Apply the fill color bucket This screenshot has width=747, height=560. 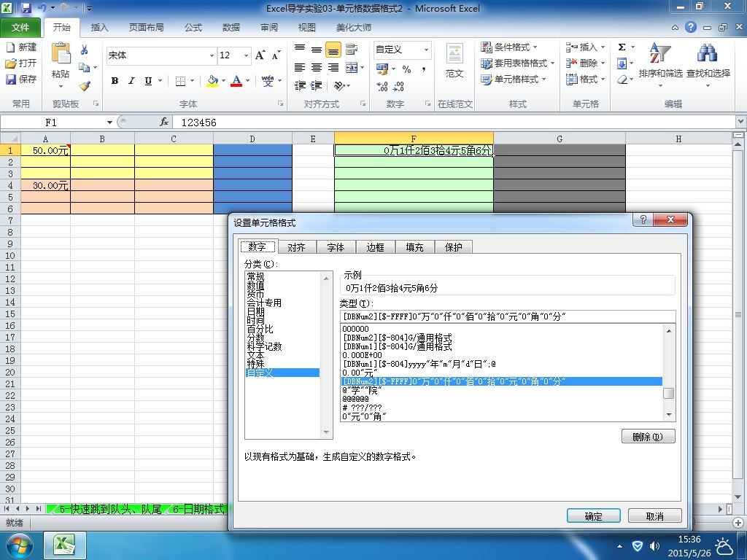tap(212, 81)
